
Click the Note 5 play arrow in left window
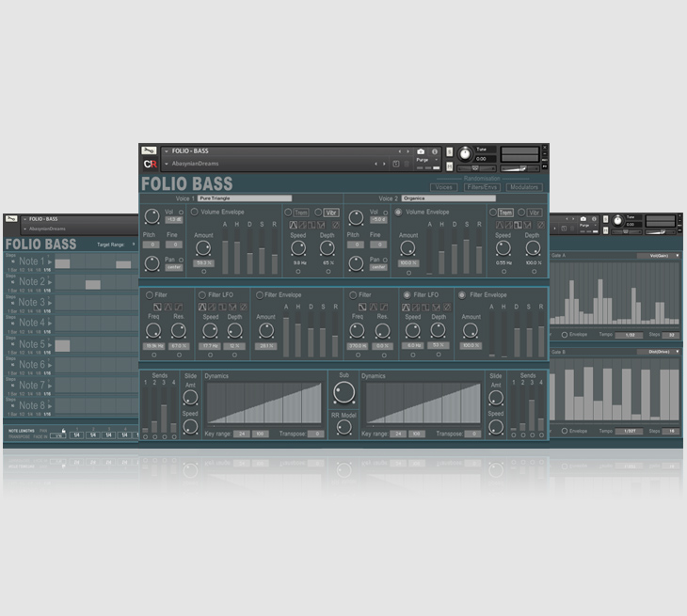tap(50, 344)
